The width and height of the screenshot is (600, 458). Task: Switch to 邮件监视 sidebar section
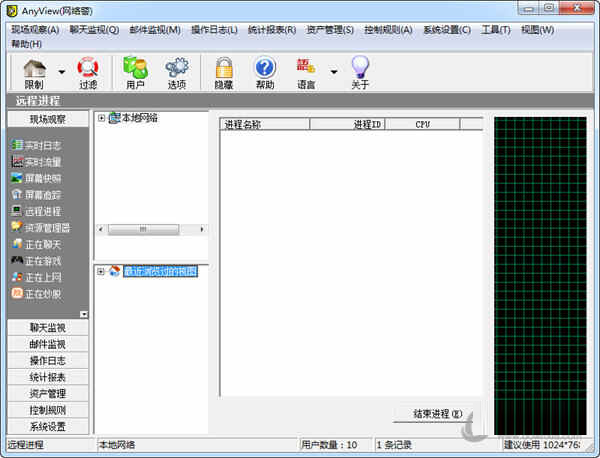48,344
